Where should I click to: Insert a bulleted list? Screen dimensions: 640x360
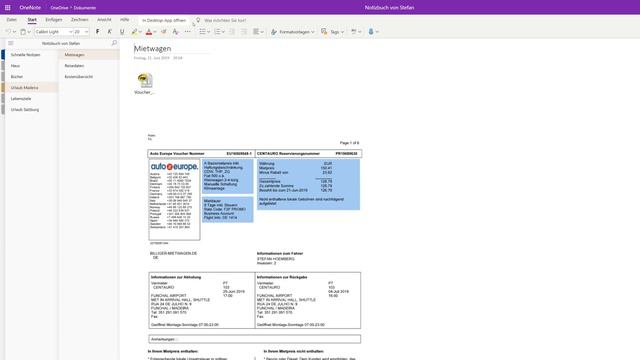click(x=202, y=32)
